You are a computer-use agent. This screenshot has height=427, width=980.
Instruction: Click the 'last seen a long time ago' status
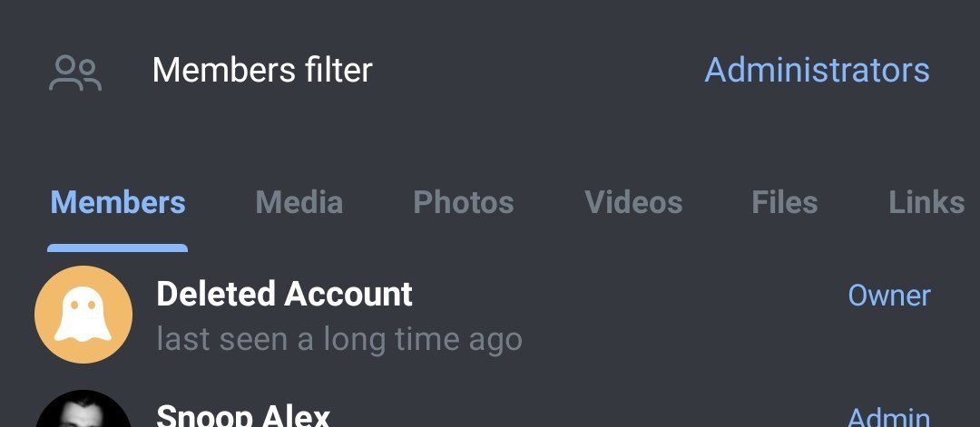pos(339,340)
